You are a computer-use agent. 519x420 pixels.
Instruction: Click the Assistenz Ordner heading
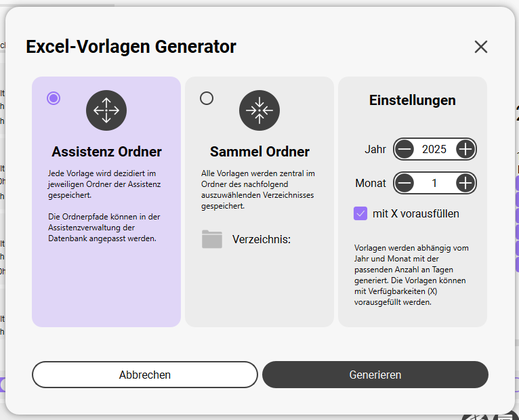107,152
